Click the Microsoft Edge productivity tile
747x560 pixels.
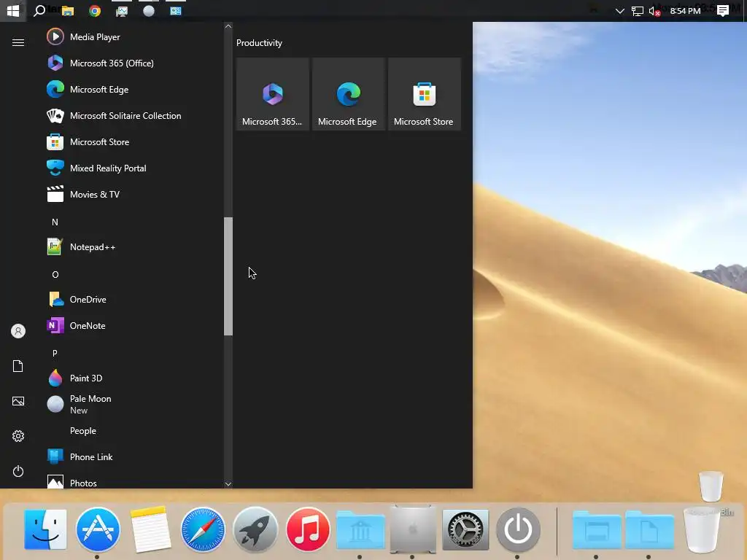pos(348,94)
